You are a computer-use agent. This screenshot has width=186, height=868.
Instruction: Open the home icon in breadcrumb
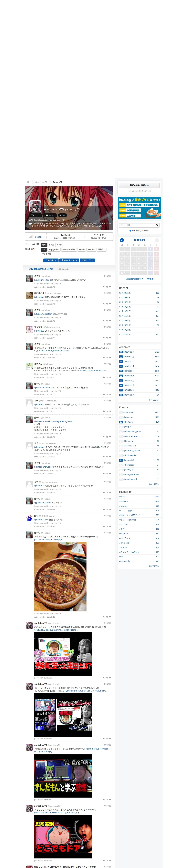click(28, 182)
